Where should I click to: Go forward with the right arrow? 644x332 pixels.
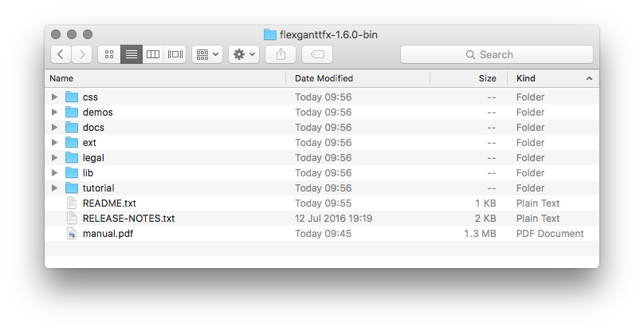point(82,54)
